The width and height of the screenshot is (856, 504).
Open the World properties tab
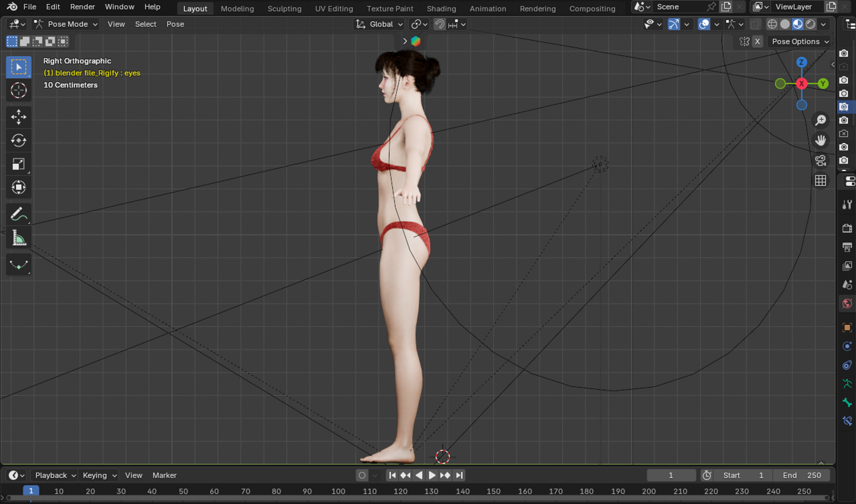coord(847,303)
